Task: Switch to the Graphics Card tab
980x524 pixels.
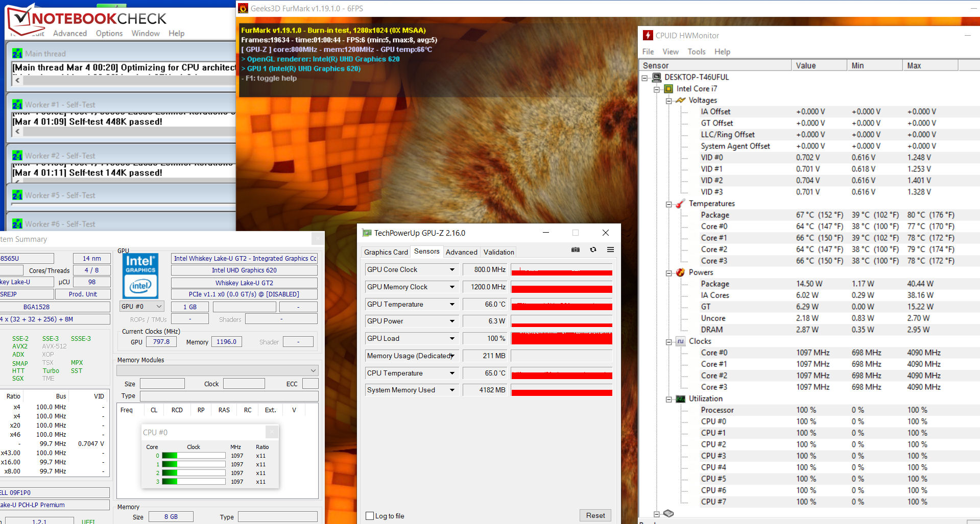Action: click(x=386, y=252)
